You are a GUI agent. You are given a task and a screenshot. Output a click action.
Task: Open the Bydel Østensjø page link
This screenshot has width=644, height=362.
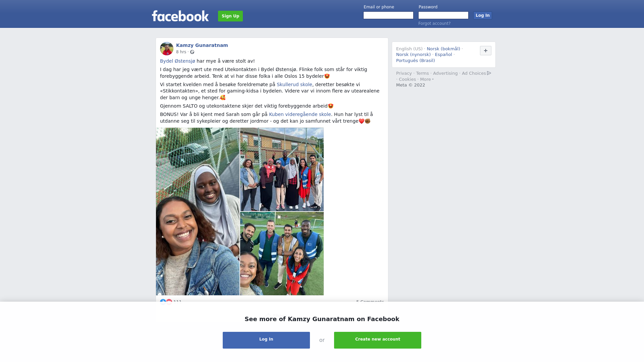coord(177,61)
